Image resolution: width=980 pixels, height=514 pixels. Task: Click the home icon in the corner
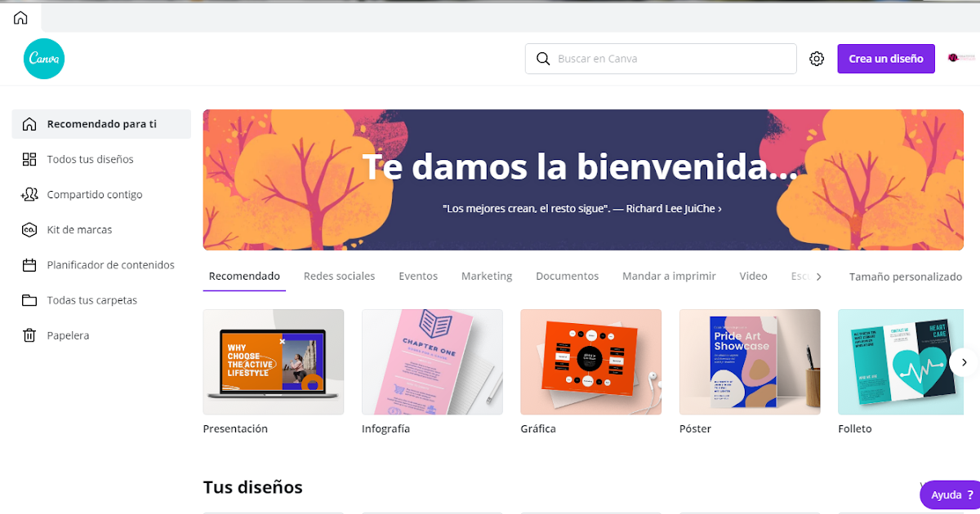(x=19, y=17)
